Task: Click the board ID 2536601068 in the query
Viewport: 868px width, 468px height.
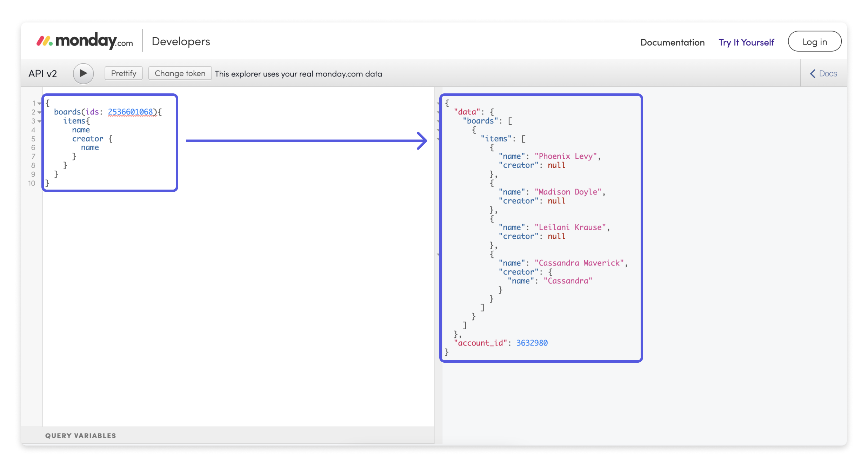Action: point(130,112)
